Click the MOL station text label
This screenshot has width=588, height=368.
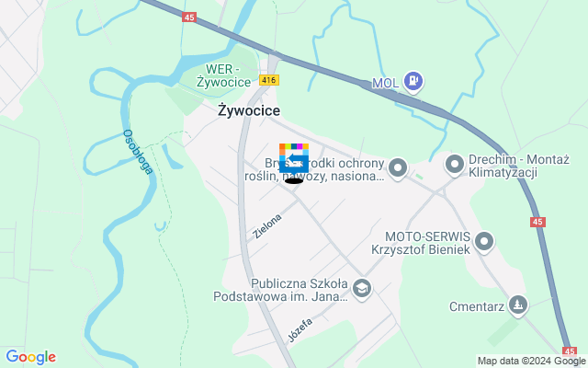click(x=386, y=83)
